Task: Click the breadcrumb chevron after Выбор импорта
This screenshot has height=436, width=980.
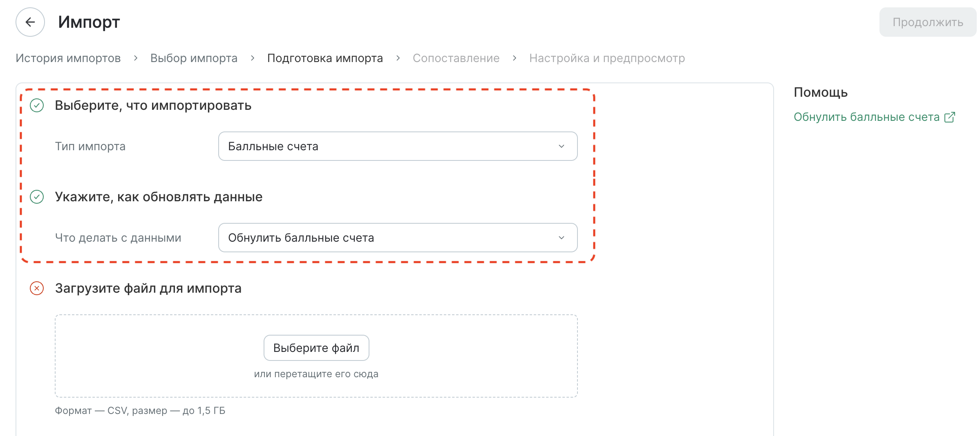Action: click(253, 58)
